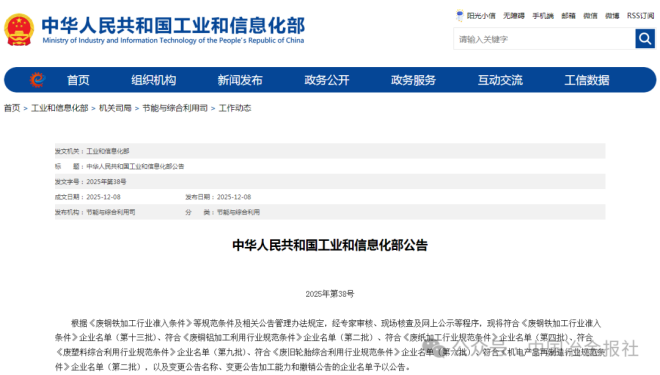This screenshot has width=660, height=375.
Task: Click the 分类：节能与综合利用 entry
Action: (x=222, y=212)
